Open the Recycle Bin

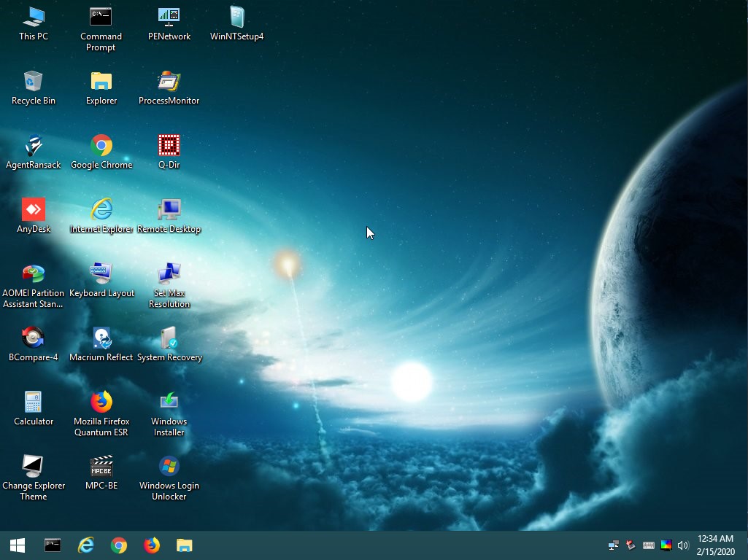tap(34, 88)
